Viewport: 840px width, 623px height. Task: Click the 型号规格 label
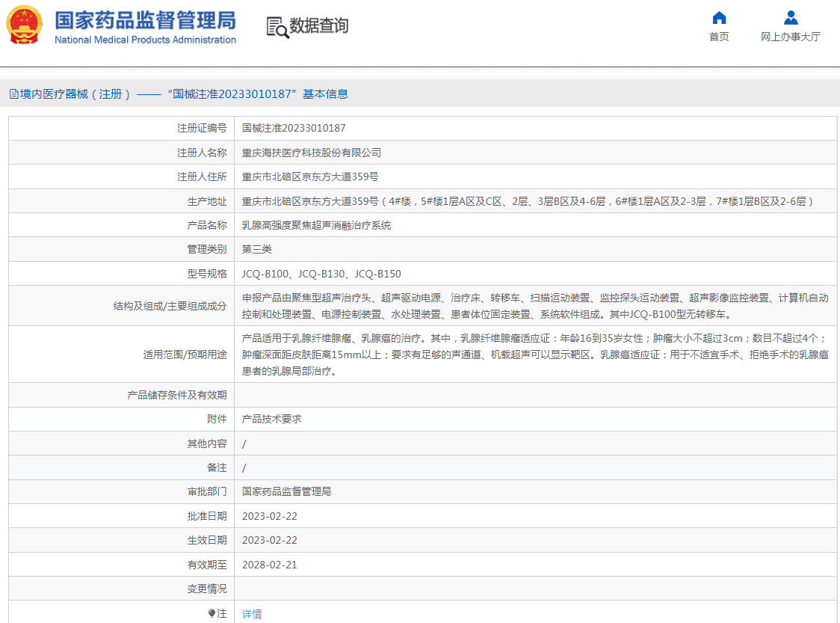(207, 274)
